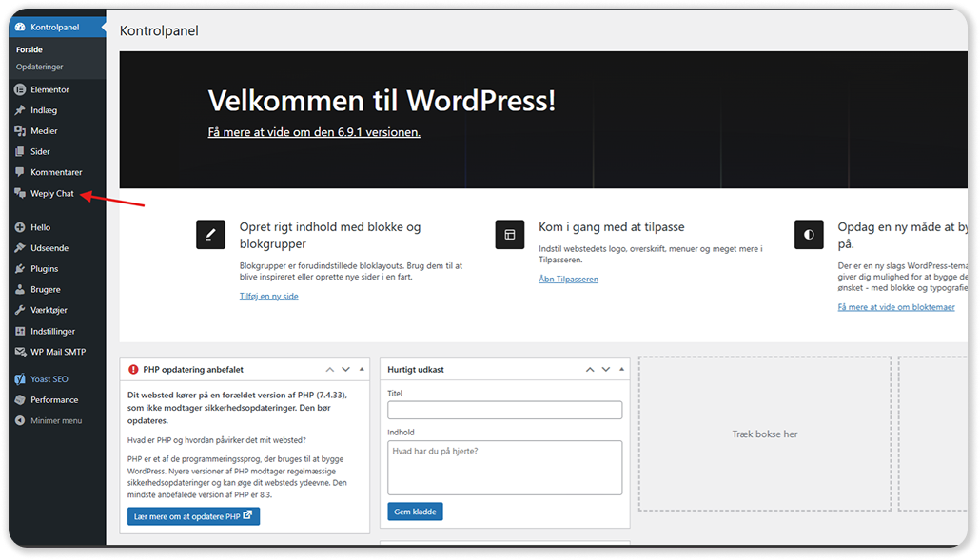Click the Velkommen til WordPress heading

click(x=382, y=100)
